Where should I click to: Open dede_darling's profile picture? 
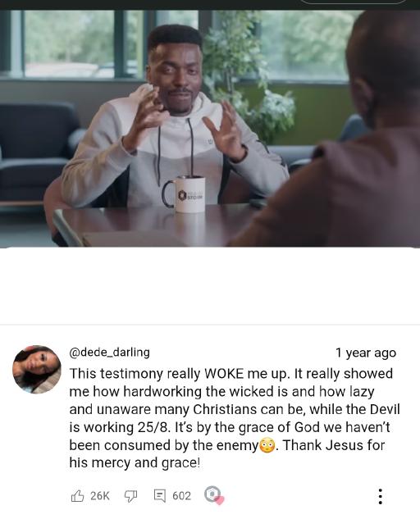click(x=37, y=370)
